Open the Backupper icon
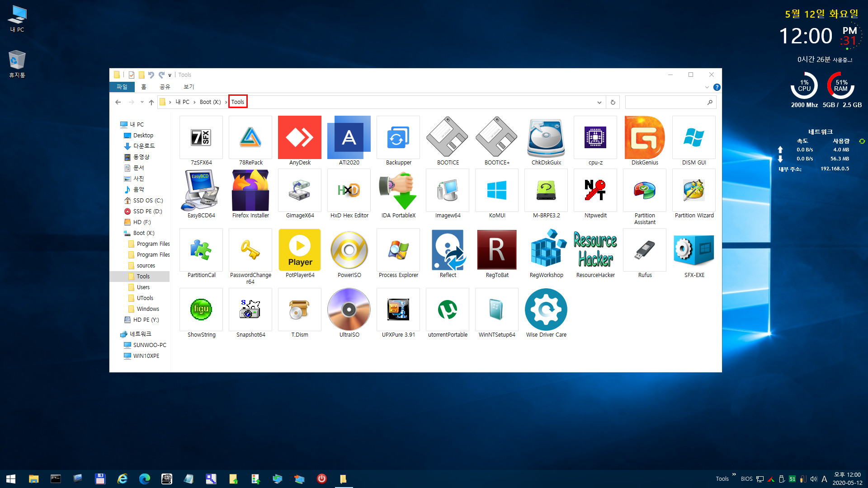This screenshot has width=868, height=488. coord(398,137)
